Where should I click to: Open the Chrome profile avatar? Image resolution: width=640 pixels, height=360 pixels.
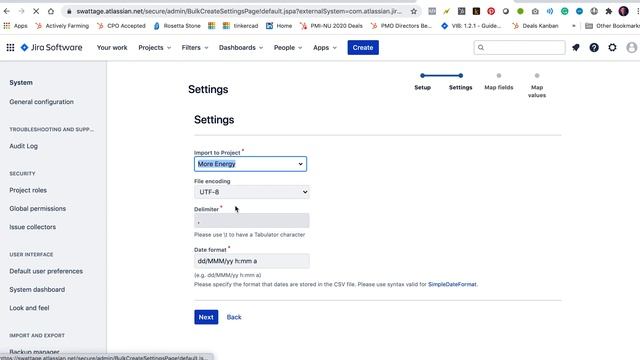623,11
